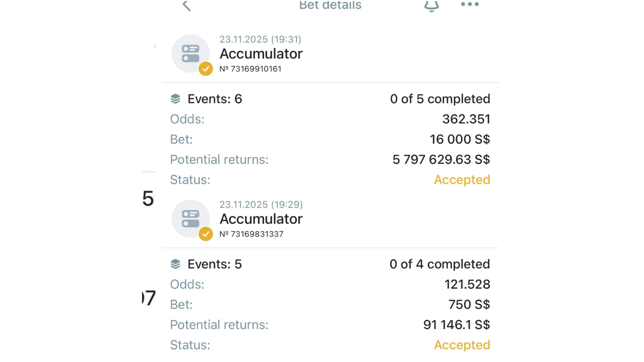
Task: View 0 of 4 completed progress
Action: coord(440,264)
